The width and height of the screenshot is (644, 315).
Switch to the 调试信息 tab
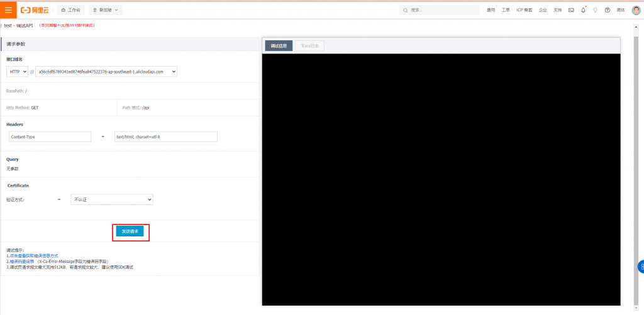coord(279,46)
